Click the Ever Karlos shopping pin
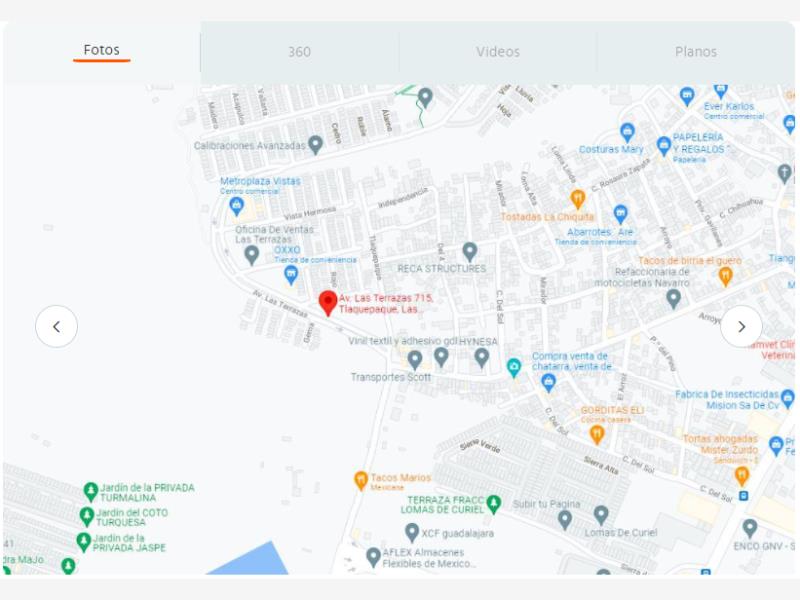 (x=687, y=96)
